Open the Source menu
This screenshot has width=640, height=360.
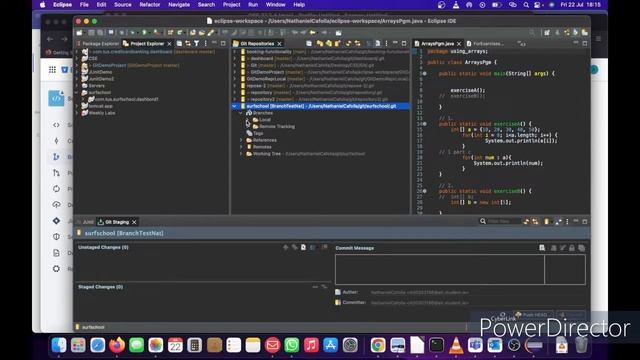(x=122, y=5)
